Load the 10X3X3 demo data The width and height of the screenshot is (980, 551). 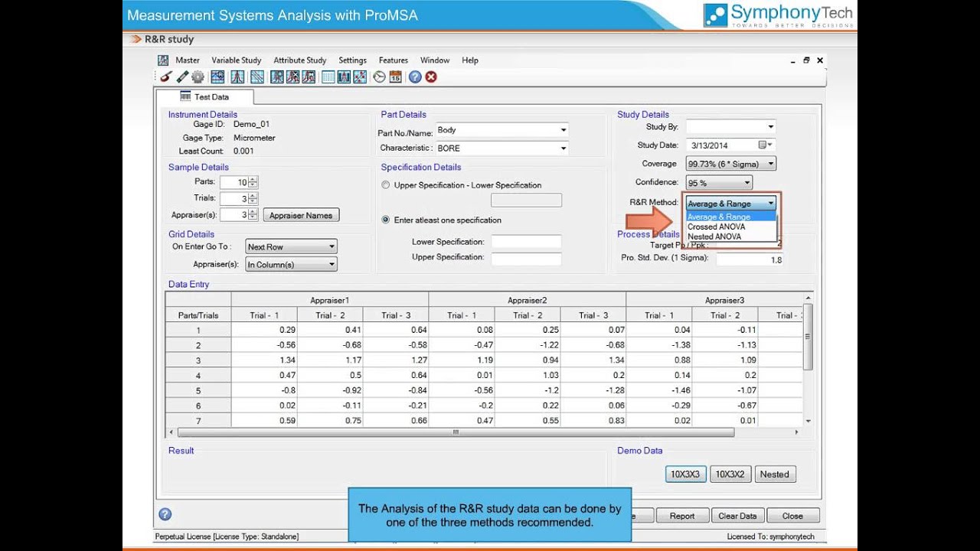(685, 474)
